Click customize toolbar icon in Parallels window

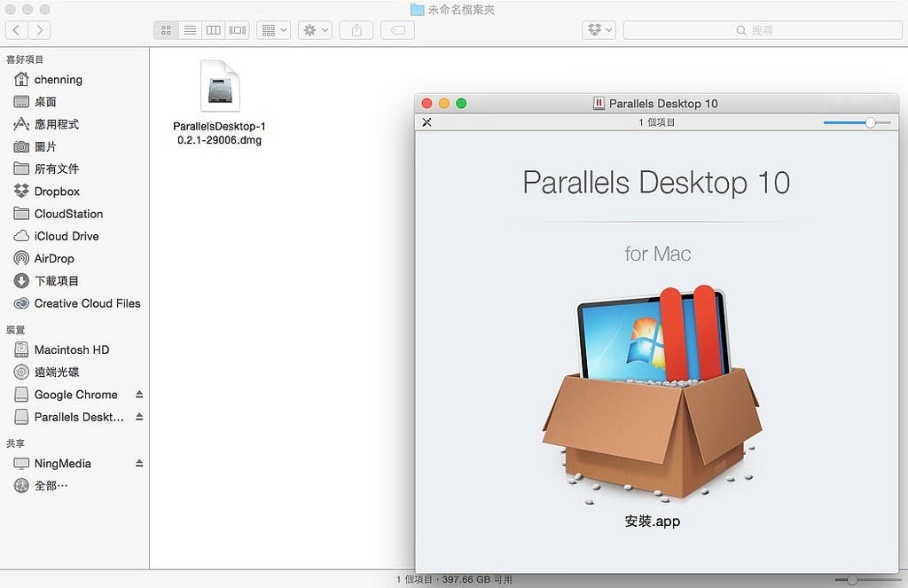(x=427, y=122)
